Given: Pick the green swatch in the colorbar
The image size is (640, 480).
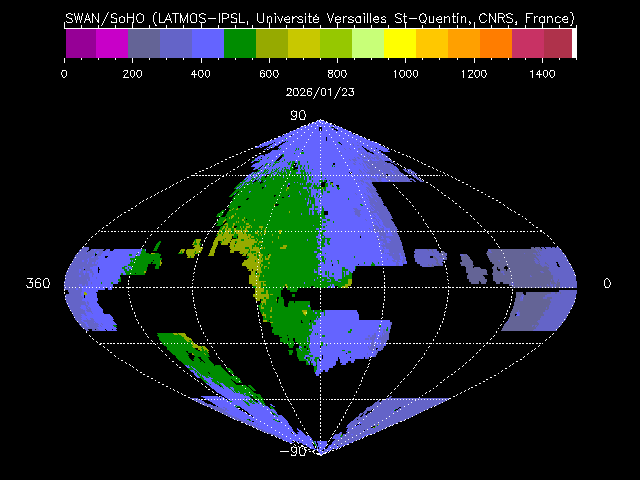Looking at the screenshot, I should click(x=240, y=43).
